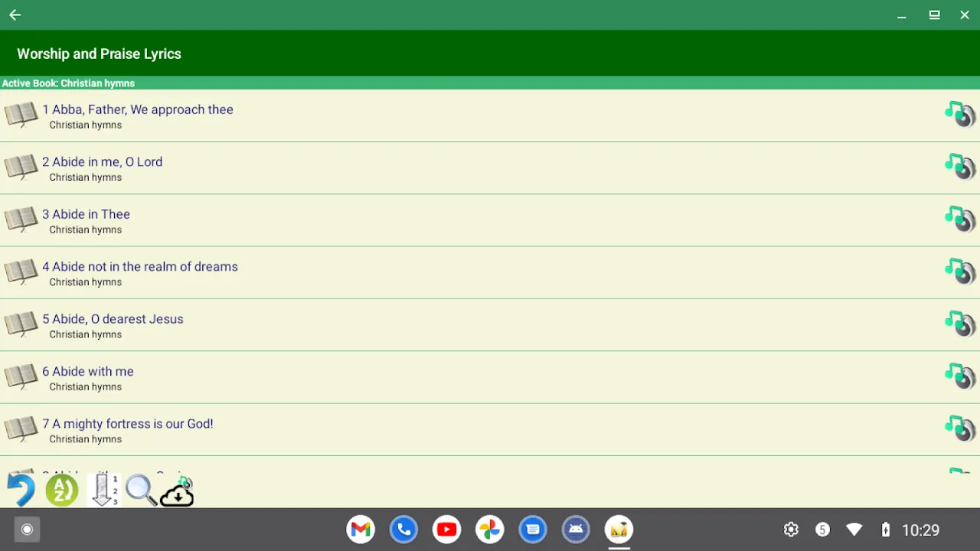
Task: Click book icon beside 'Abide in Thee'
Action: coord(21,220)
